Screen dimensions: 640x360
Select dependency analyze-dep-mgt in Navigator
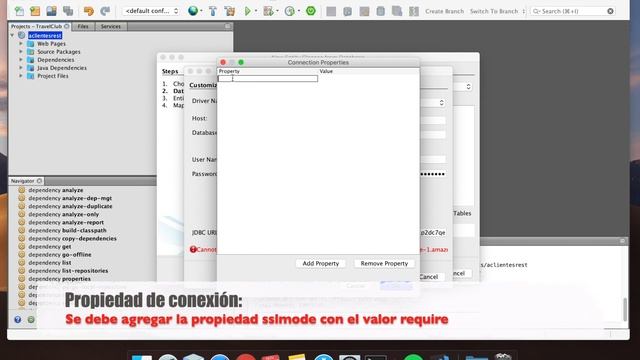coord(70,198)
